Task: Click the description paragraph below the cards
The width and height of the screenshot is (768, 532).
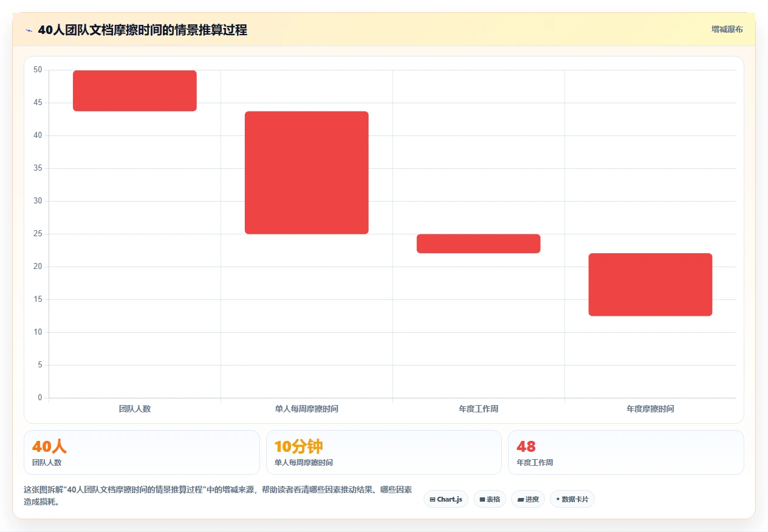Action: (218, 496)
